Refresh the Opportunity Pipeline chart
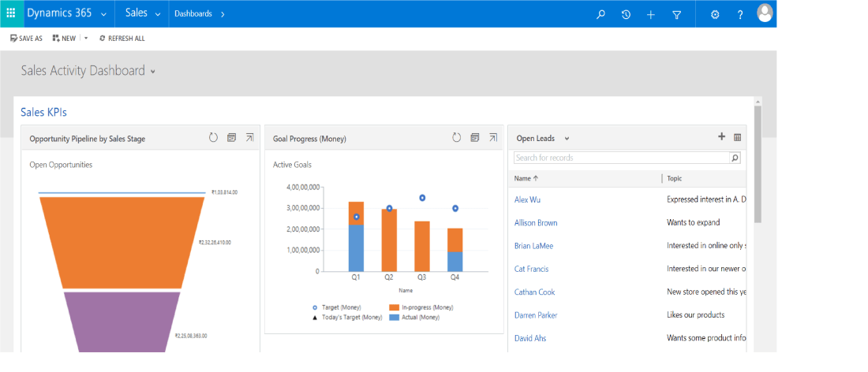The width and height of the screenshot is (868, 372). (213, 138)
